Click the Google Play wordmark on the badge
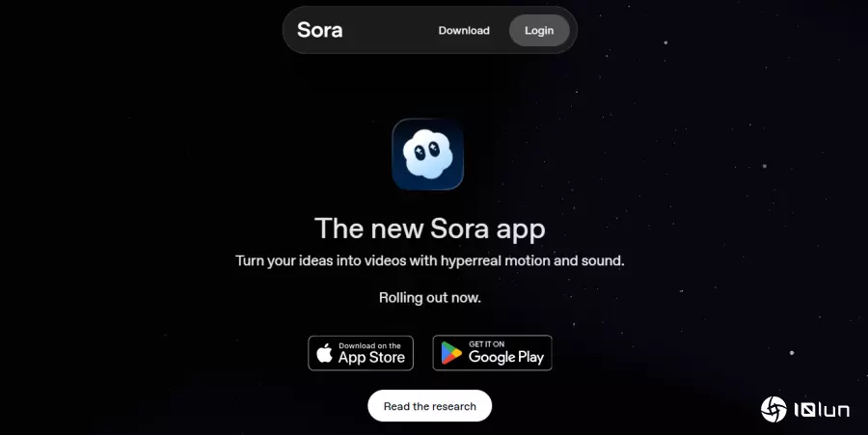The width and height of the screenshot is (868, 435). [506, 358]
